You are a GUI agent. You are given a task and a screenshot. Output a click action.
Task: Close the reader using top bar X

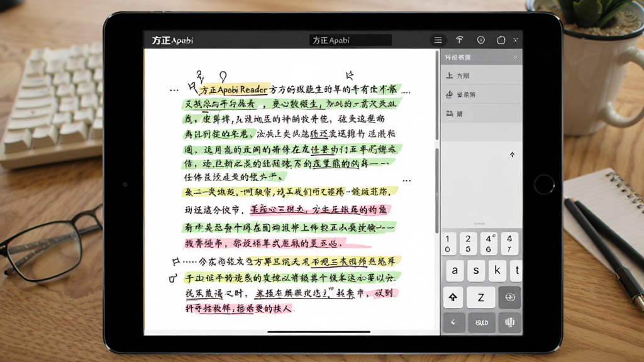click(516, 40)
